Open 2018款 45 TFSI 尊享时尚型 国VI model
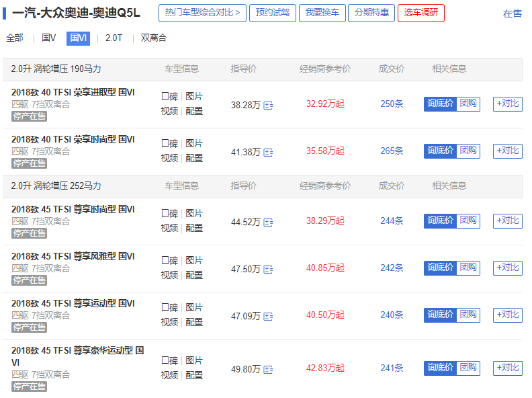Viewport: 532px width, 398px height. 73,209
